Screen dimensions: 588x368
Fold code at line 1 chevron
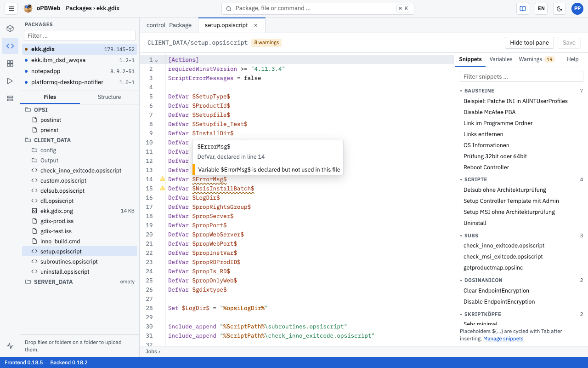(x=156, y=60)
